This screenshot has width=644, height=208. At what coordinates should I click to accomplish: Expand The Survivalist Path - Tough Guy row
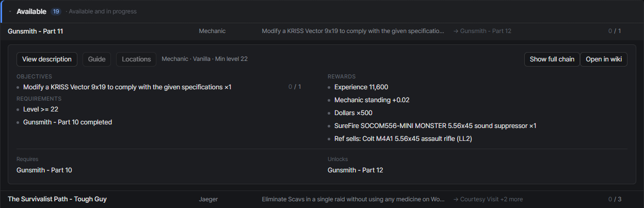click(x=322, y=199)
